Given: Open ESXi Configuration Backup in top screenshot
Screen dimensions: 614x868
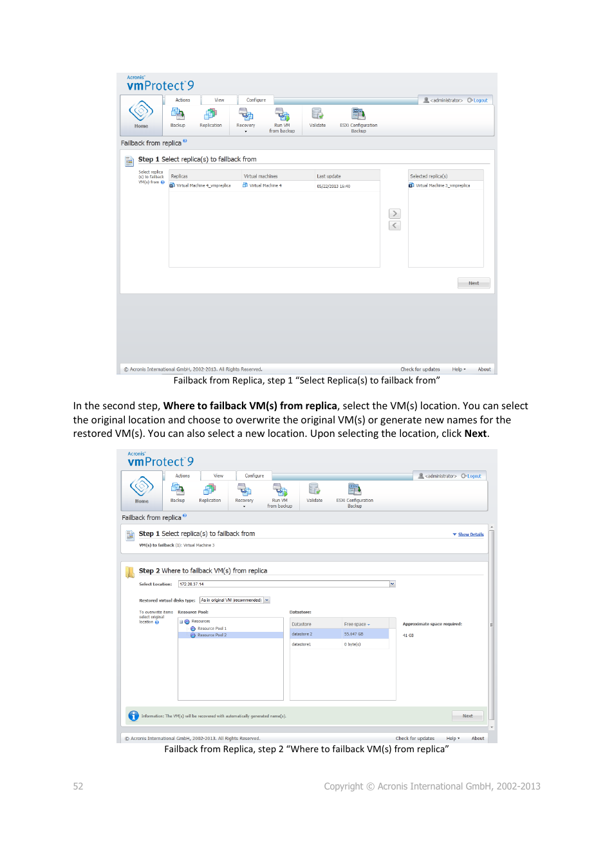Looking at the screenshot, I should coord(358,120).
